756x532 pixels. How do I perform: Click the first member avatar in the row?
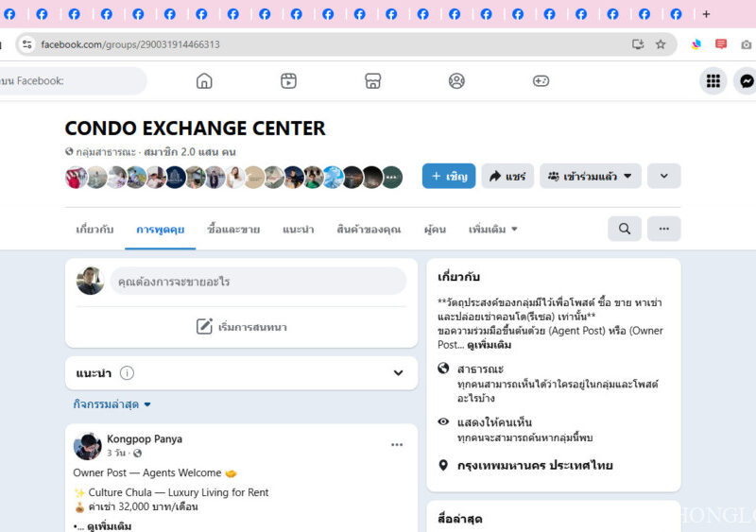click(x=77, y=177)
